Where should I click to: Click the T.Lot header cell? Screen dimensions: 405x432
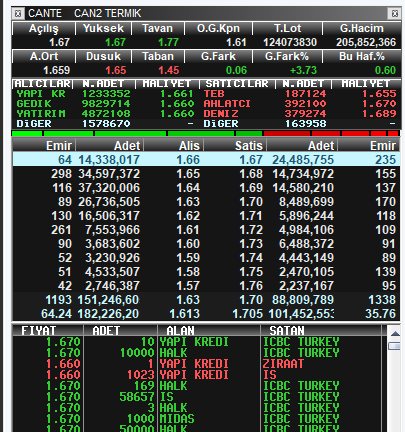[x=288, y=29]
